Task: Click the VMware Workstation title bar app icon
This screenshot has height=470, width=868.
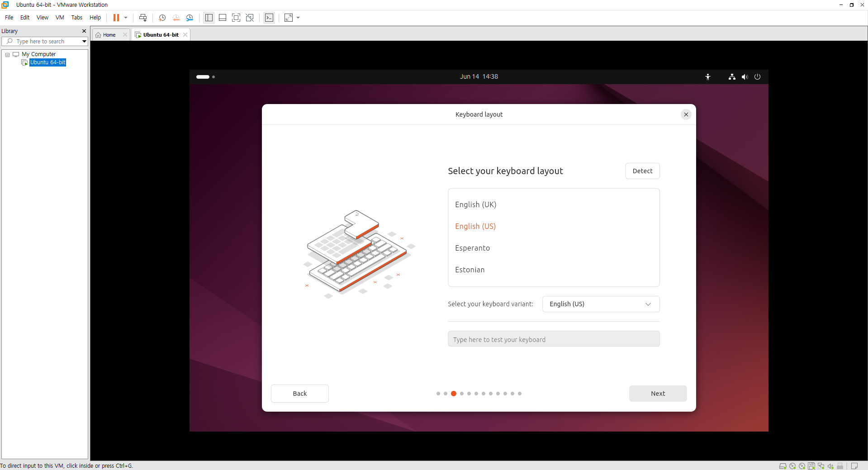Action: 5,5
